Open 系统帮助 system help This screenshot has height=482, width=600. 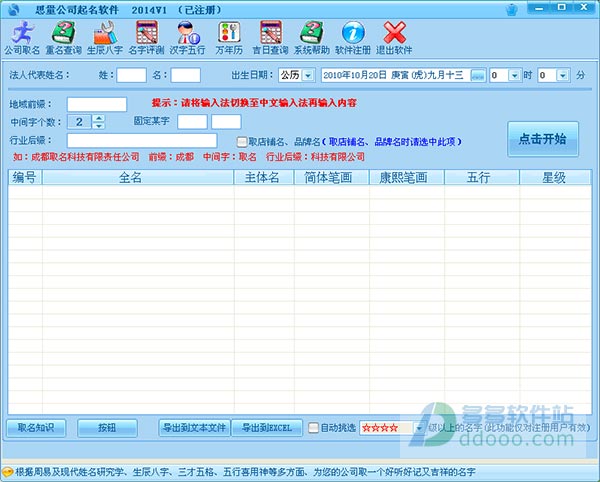tap(311, 37)
